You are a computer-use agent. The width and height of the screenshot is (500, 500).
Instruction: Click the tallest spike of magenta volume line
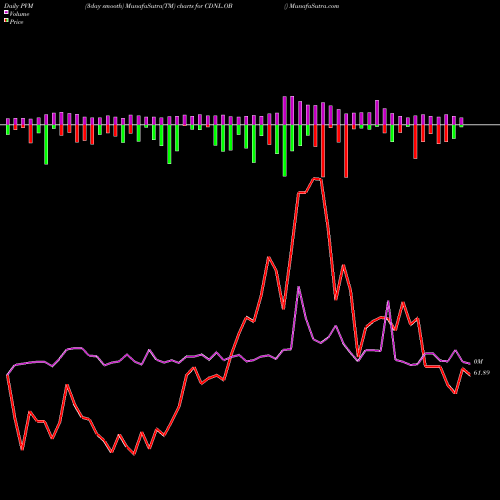point(299,287)
